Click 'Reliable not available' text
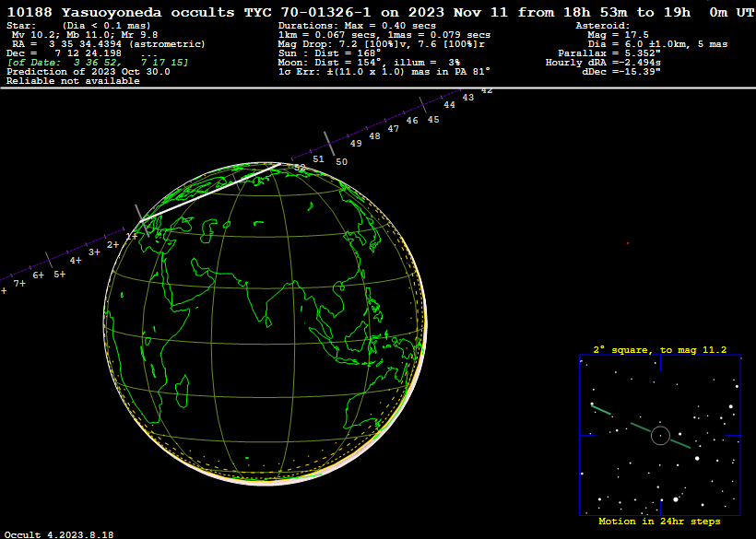The image size is (756, 539). point(73,81)
